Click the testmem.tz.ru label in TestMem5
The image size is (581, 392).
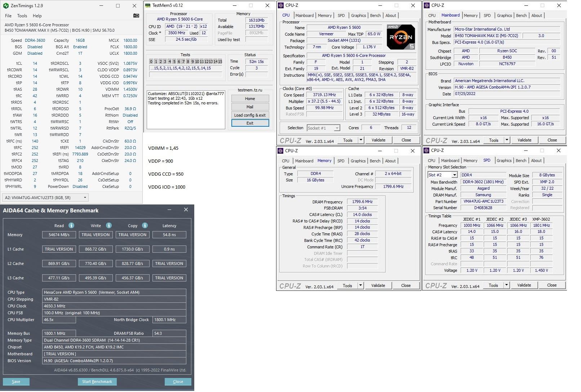(x=250, y=90)
